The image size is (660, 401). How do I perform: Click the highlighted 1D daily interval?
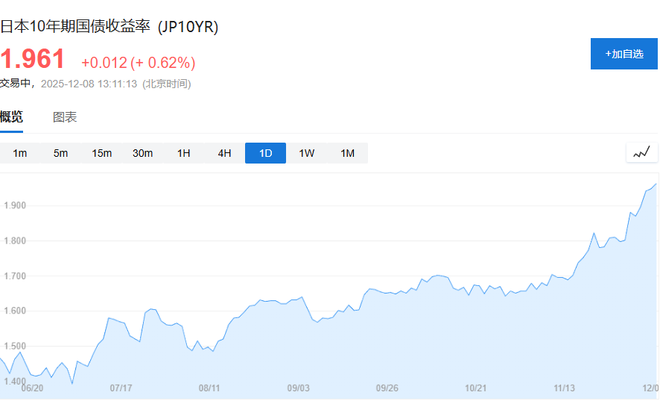tap(265, 153)
